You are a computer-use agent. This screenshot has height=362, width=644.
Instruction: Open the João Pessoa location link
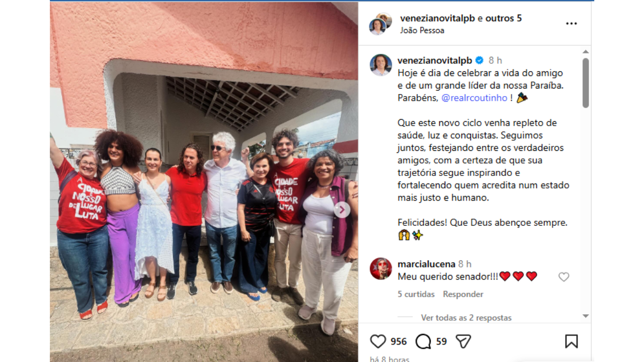[422, 30]
